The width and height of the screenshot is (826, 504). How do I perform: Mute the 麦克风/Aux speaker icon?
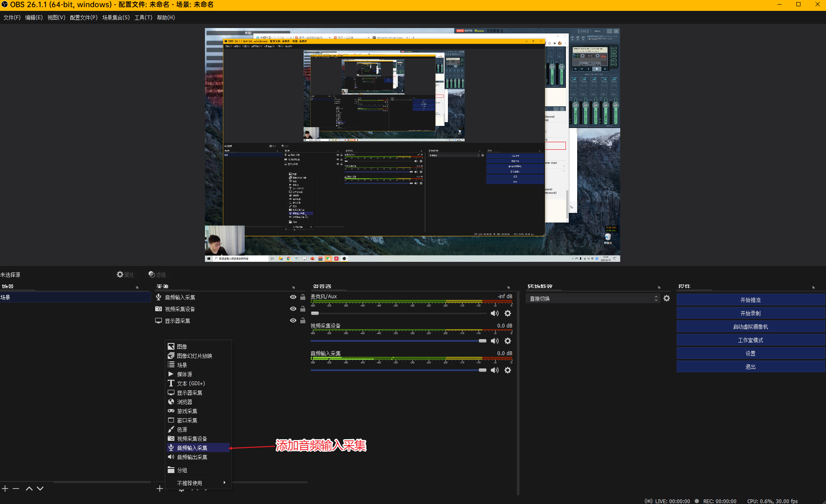494,313
